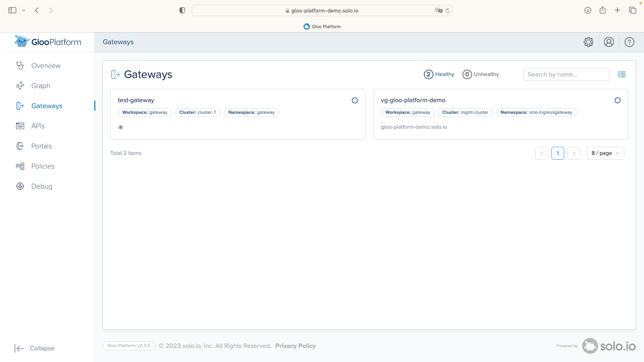This screenshot has height=362, width=644.
Task: Expand the browser sidebar panel toggle
Action: [12, 10]
